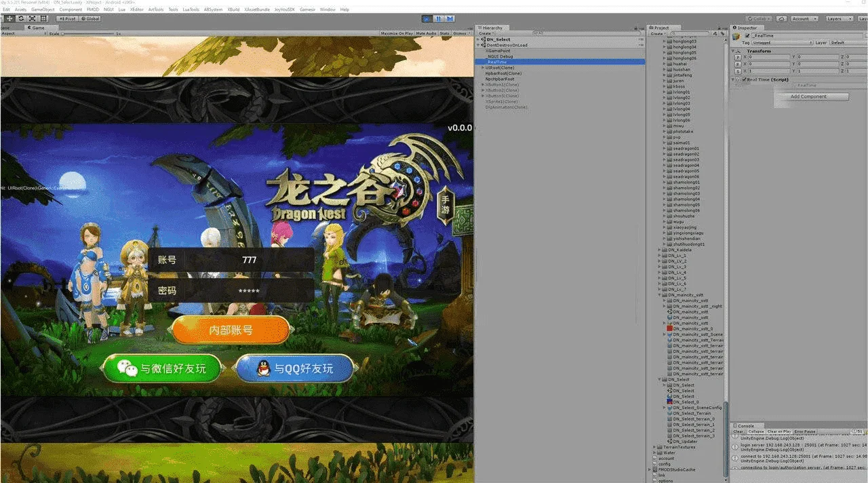Open the Tag dropdown showing Untagged
868x483 pixels.
pyautogui.click(x=782, y=43)
